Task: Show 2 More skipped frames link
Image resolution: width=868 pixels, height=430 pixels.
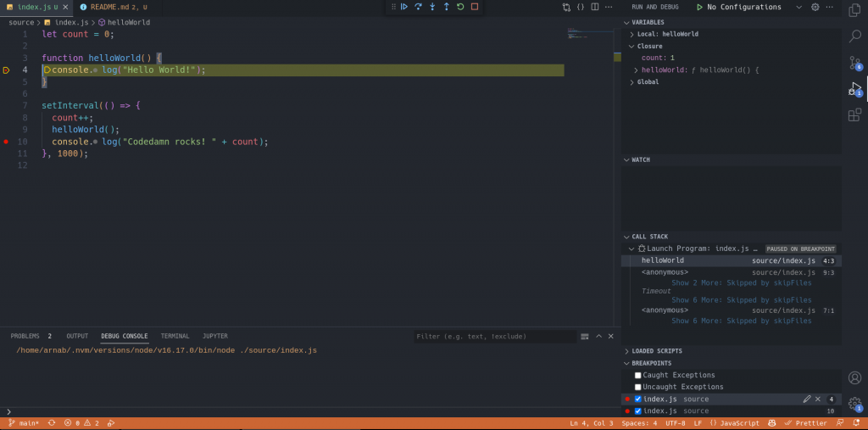Action: pyautogui.click(x=741, y=282)
